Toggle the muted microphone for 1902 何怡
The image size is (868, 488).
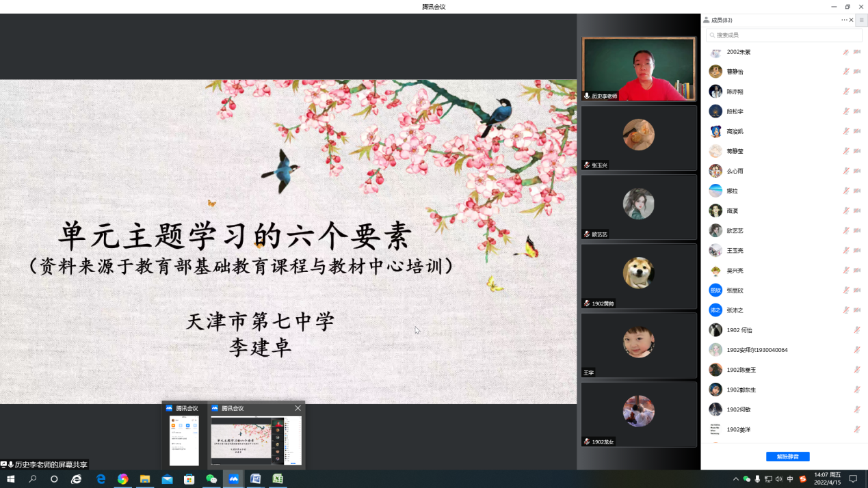click(857, 330)
